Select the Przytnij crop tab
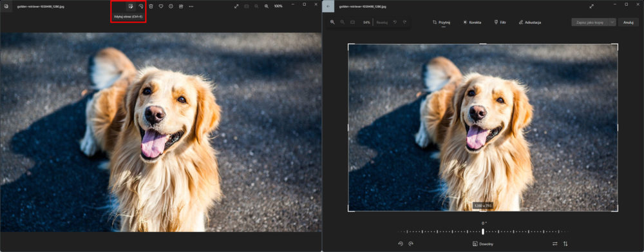The height and width of the screenshot is (252, 644). 442,23
